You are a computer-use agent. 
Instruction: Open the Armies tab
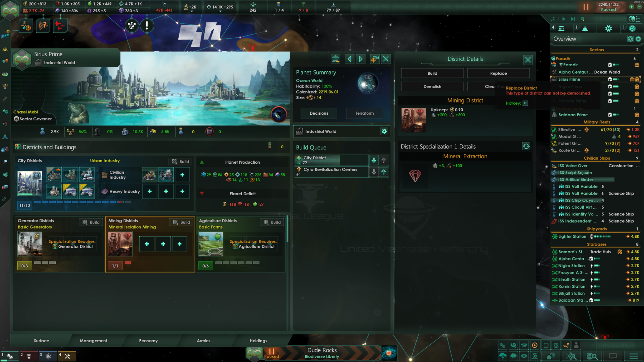pos(204,341)
